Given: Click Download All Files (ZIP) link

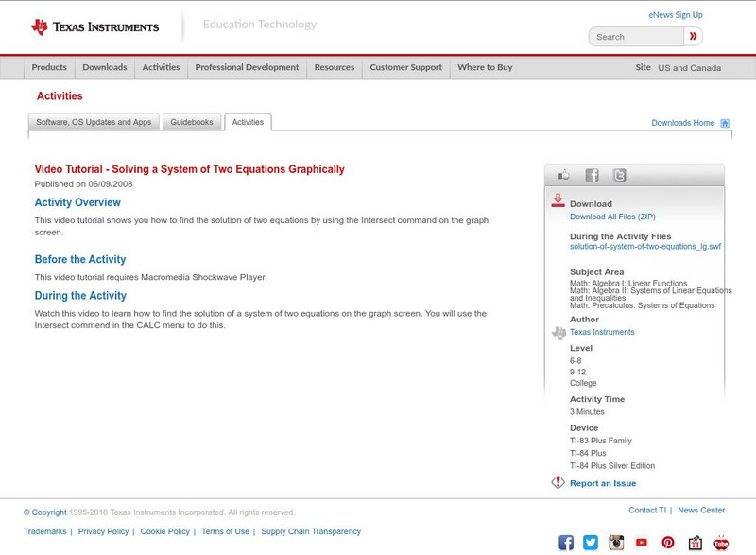Looking at the screenshot, I should click(x=612, y=217).
